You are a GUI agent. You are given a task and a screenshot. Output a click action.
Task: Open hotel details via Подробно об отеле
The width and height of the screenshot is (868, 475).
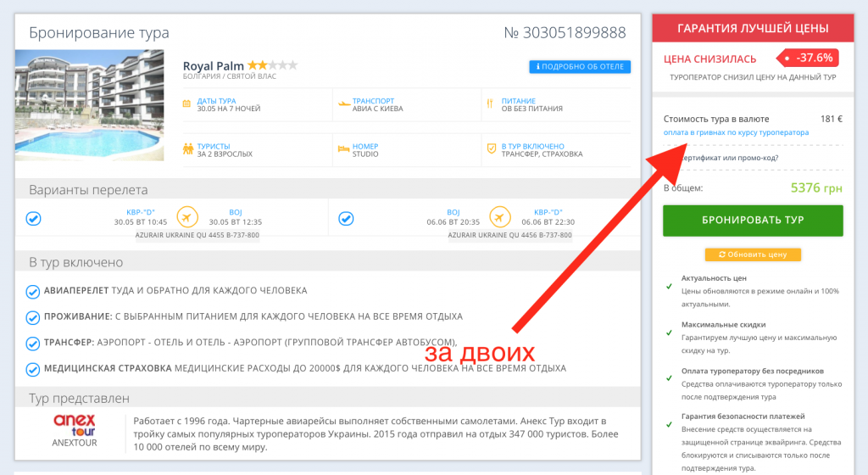coord(580,66)
